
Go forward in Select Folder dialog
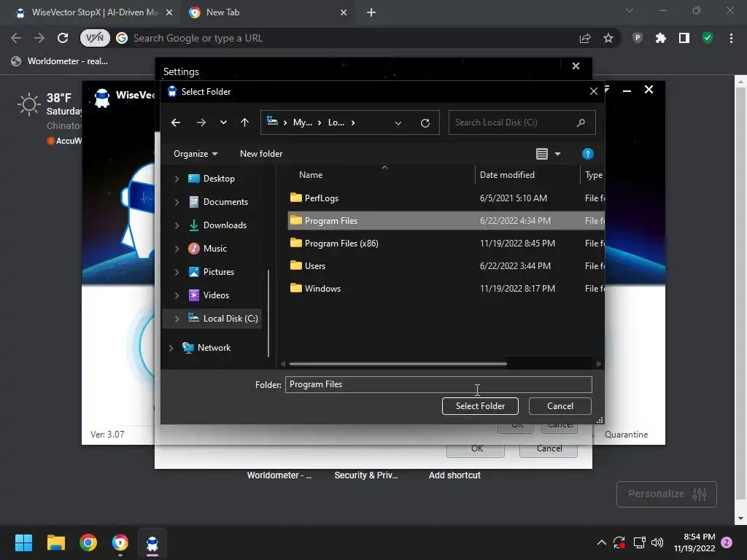coord(201,122)
